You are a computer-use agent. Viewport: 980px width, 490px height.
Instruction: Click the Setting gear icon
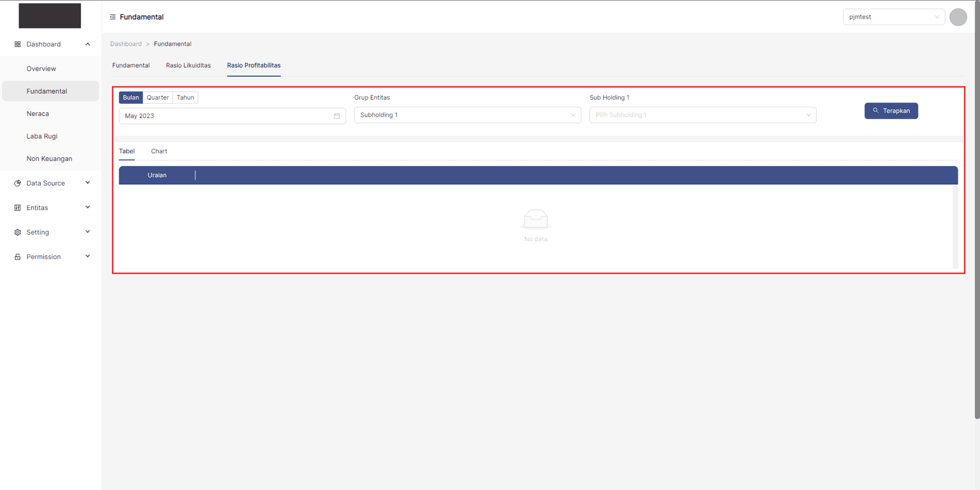(x=18, y=232)
